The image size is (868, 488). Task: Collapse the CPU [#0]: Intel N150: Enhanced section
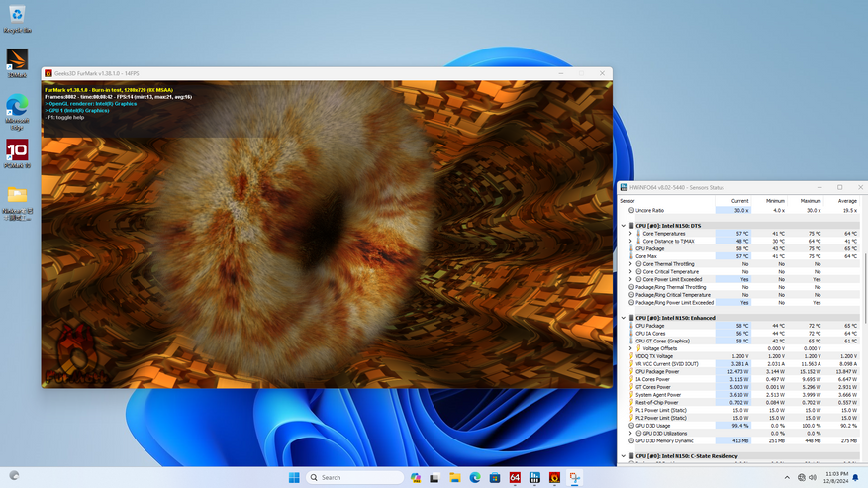[x=624, y=318]
